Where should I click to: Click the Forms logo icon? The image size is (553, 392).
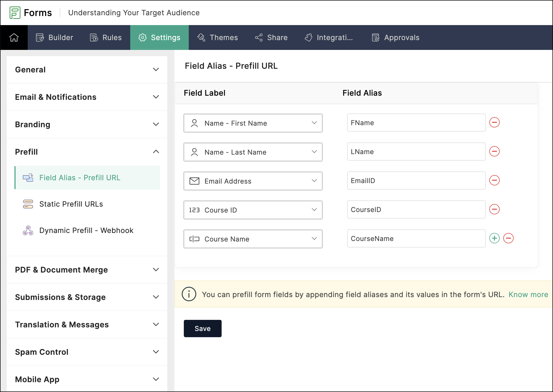pyautogui.click(x=15, y=13)
